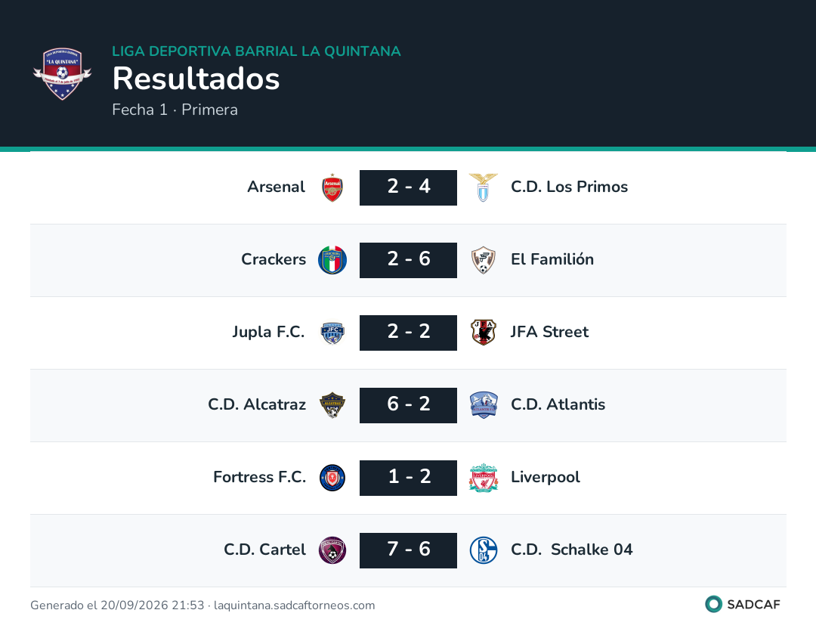Click the C.D. Los Primos eagle crest

(x=484, y=187)
